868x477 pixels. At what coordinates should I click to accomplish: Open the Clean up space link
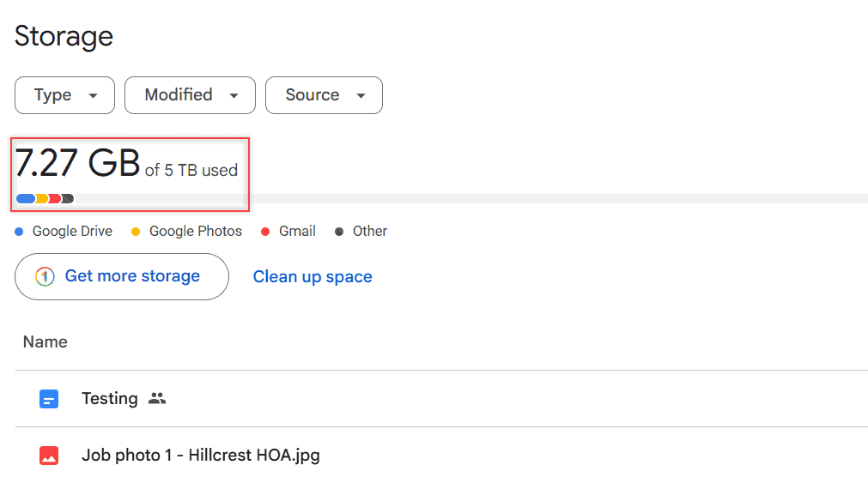point(313,277)
